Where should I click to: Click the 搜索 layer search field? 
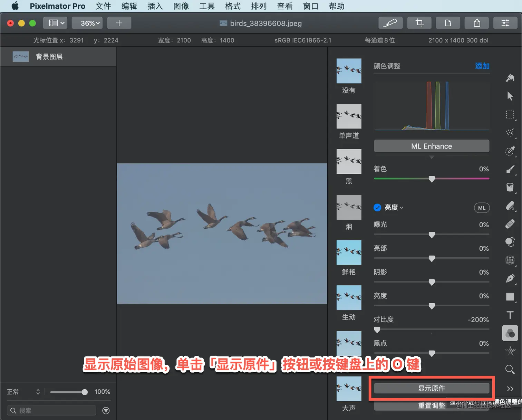click(x=51, y=410)
